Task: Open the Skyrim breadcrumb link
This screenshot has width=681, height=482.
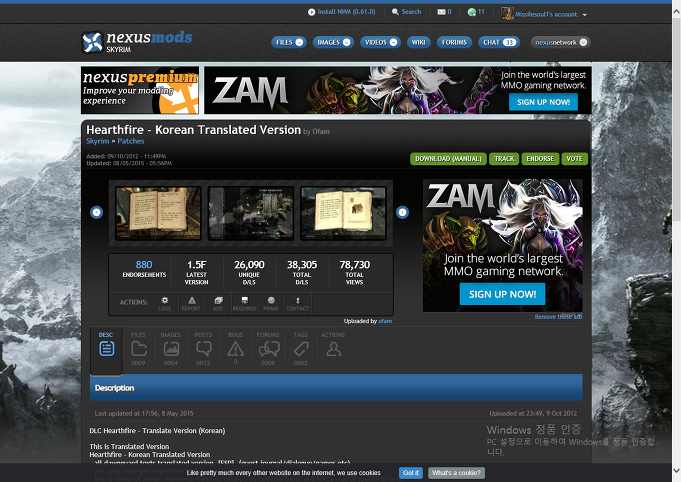Action: click(x=98, y=141)
